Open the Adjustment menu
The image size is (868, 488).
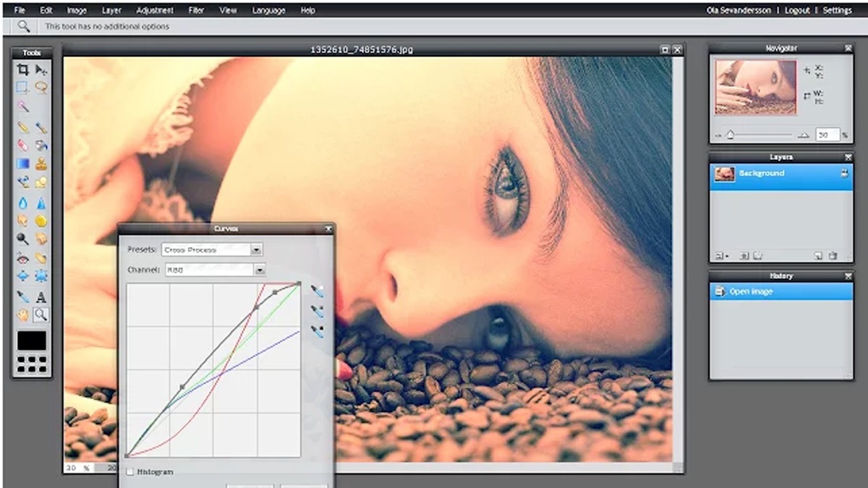click(x=154, y=11)
